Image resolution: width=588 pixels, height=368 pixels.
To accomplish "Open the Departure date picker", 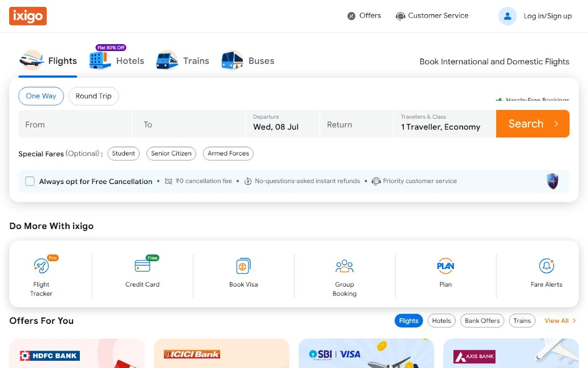I will coord(282,124).
